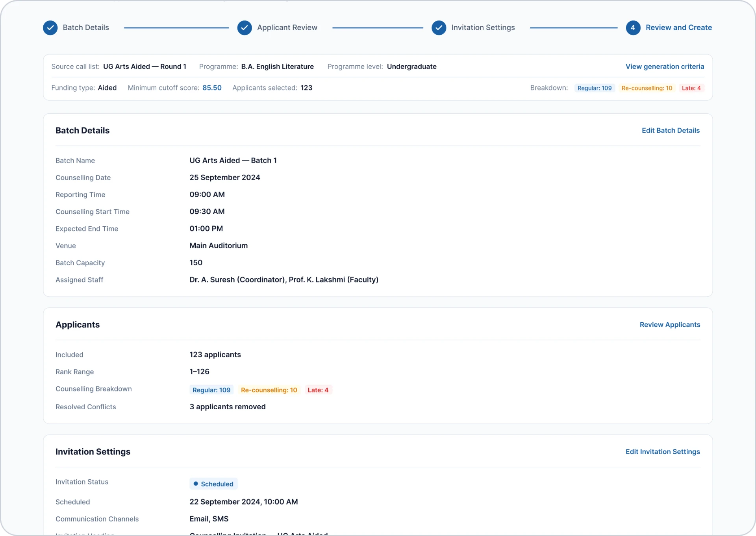Go to the Invitation Settings step label
The image size is (756, 536).
click(483, 28)
